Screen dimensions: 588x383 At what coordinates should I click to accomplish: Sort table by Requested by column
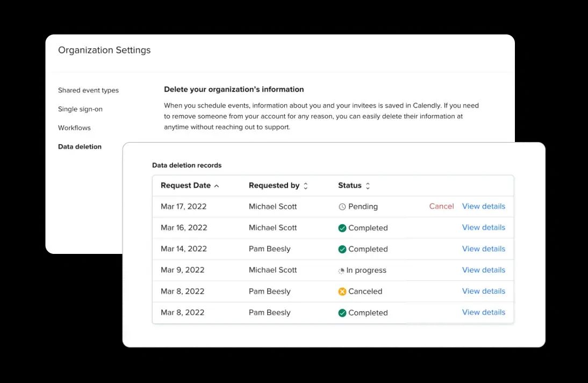click(306, 186)
